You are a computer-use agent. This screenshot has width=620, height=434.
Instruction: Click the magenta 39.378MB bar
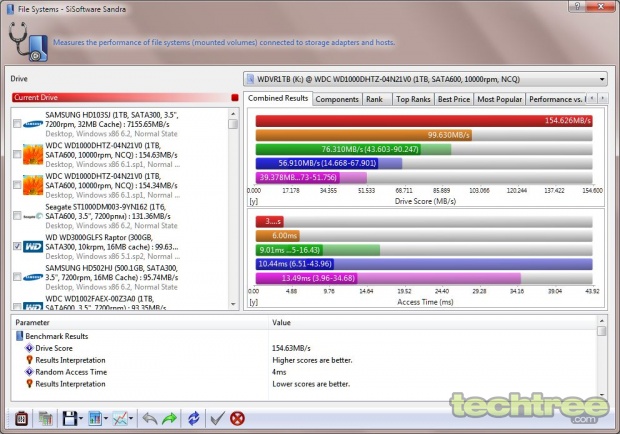pos(298,177)
